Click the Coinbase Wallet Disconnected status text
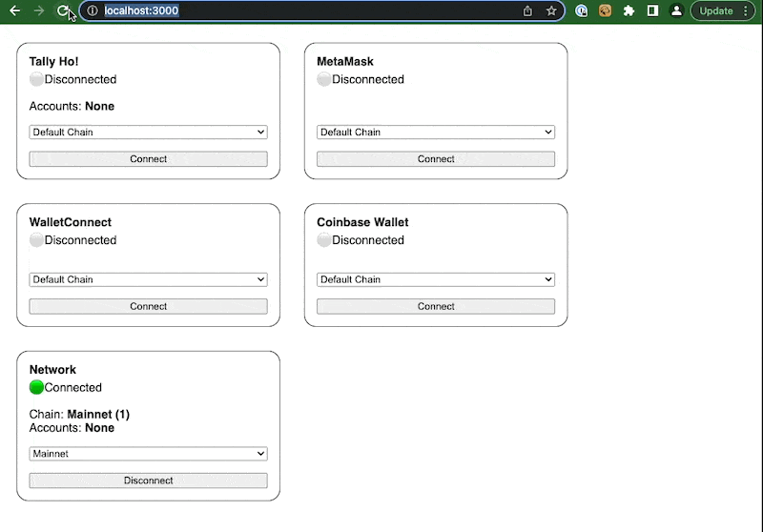Image resolution: width=763 pixels, height=532 pixels. (368, 240)
